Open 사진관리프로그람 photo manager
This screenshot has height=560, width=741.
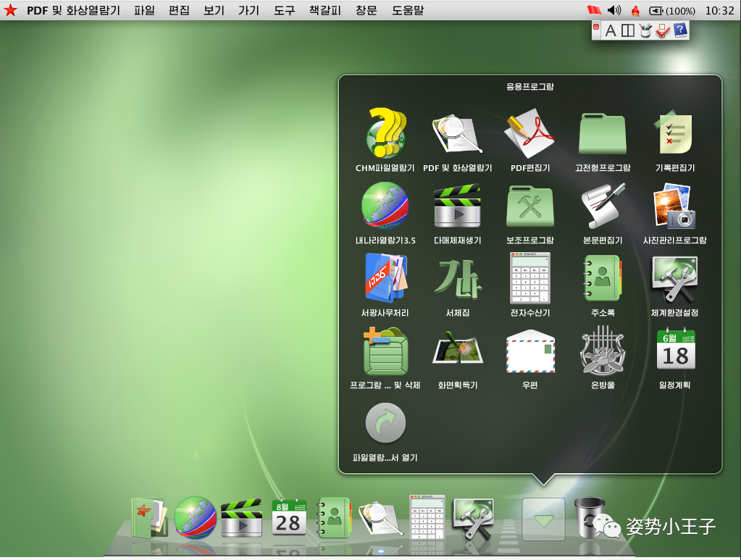[675, 206]
